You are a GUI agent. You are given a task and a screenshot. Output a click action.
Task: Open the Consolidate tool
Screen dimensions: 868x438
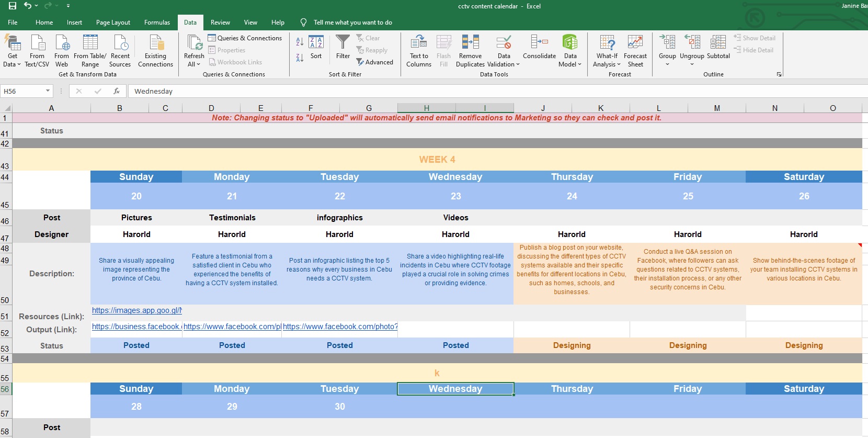coord(539,47)
